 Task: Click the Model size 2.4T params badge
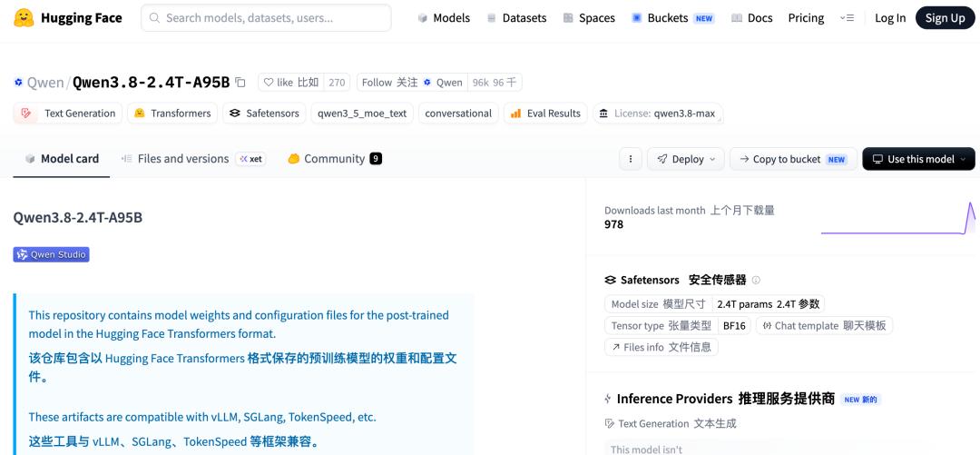(x=714, y=304)
